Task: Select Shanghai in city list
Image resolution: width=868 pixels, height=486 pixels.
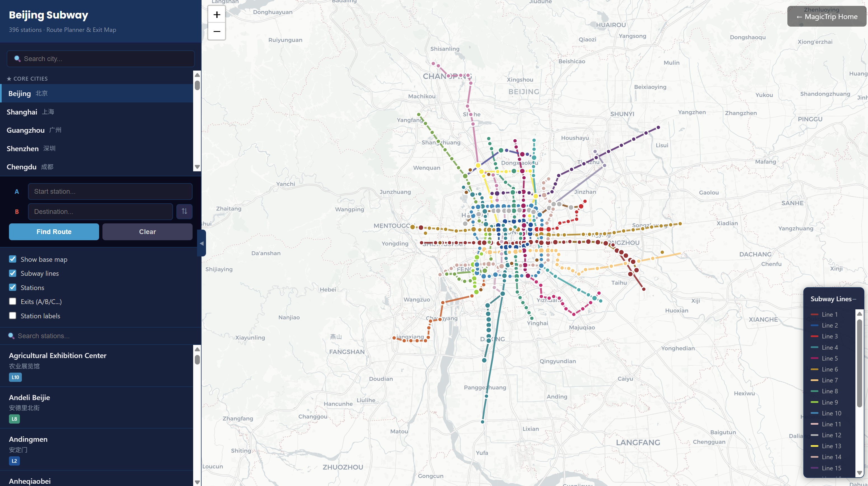Action: tap(96, 112)
